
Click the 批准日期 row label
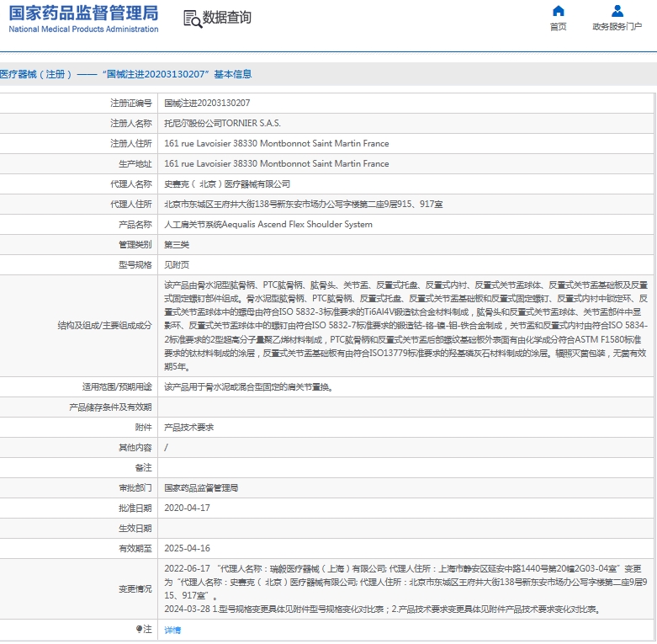(135, 508)
